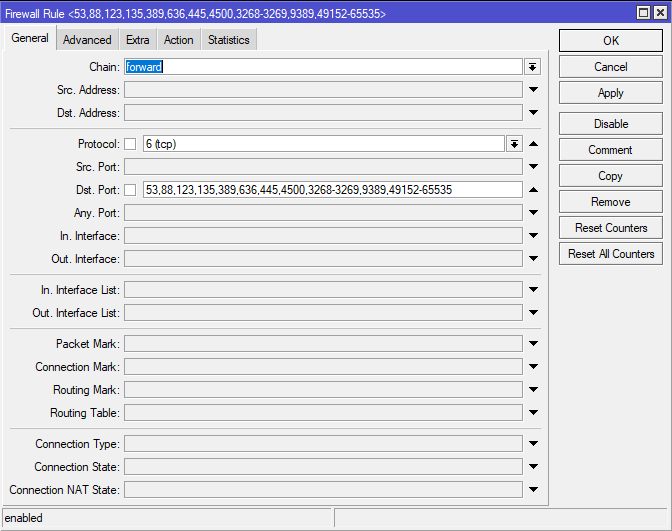The width and height of the screenshot is (672, 531).
Task: Click the Cancel button
Action: pos(611,67)
